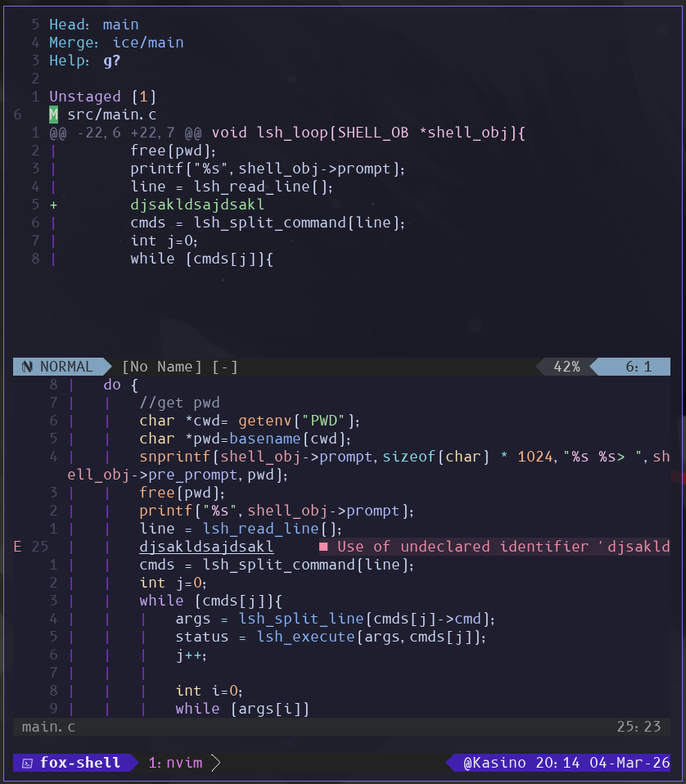Click the 20:14 clock in tmux bar

(x=557, y=763)
